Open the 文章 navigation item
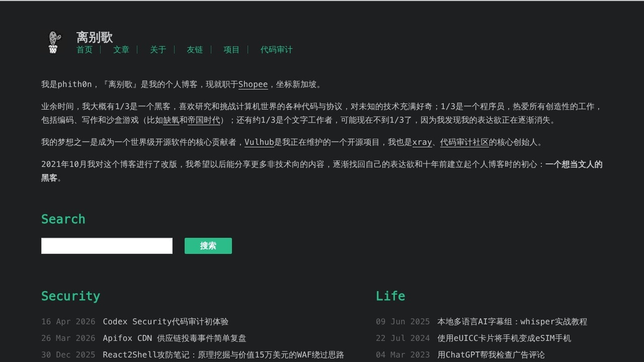Screen dimensions: 644x362 [121, 49]
